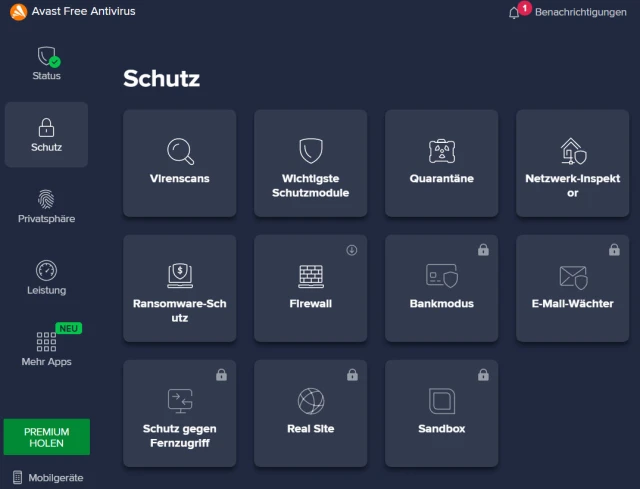Click Firewall download arrow icon

[352, 250]
